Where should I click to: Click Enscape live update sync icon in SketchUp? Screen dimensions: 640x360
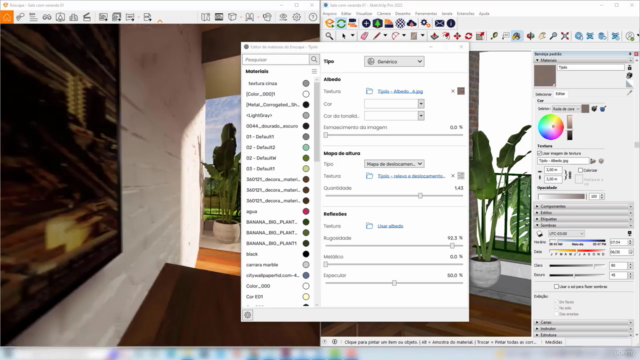(x=341, y=23)
